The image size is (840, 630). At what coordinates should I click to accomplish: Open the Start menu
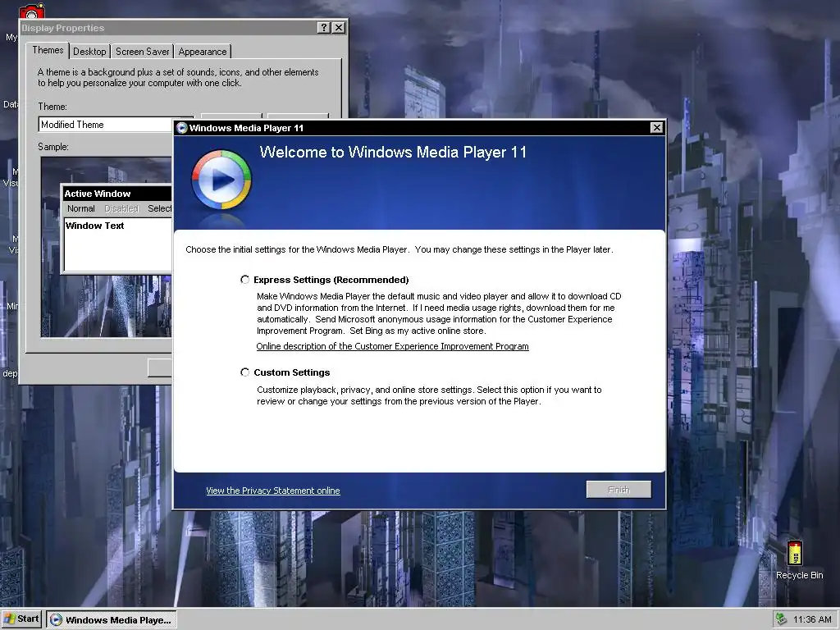[x=21, y=619]
